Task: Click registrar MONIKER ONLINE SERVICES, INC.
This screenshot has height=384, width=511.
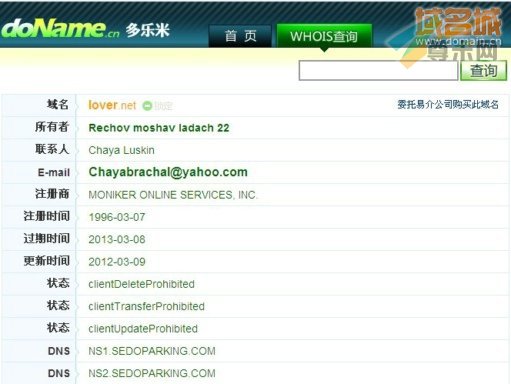Action: click(x=173, y=195)
